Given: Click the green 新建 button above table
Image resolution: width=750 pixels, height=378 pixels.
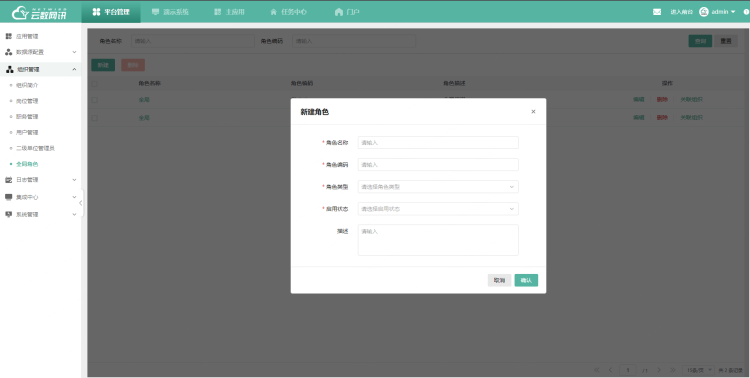Looking at the screenshot, I should pos(103,65).
